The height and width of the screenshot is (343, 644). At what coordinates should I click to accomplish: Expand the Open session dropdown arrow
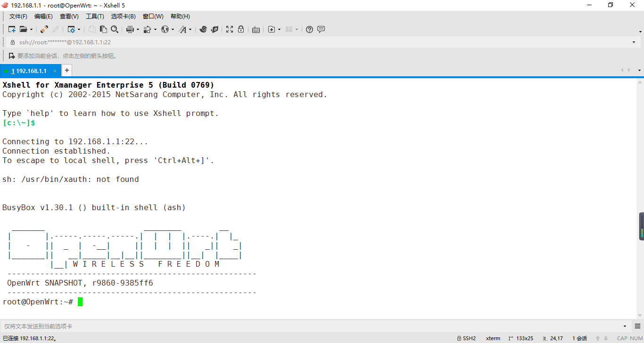pos(31,29)
